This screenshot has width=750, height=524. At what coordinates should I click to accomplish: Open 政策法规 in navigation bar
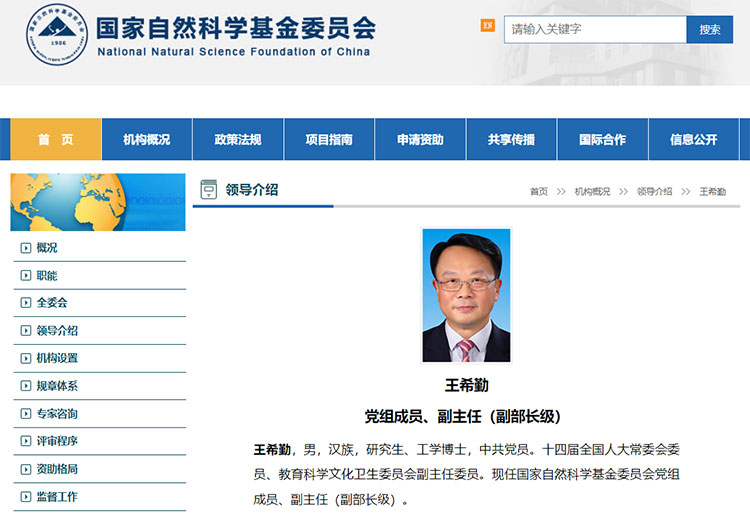pyautogui.click(x=237, y=140)
